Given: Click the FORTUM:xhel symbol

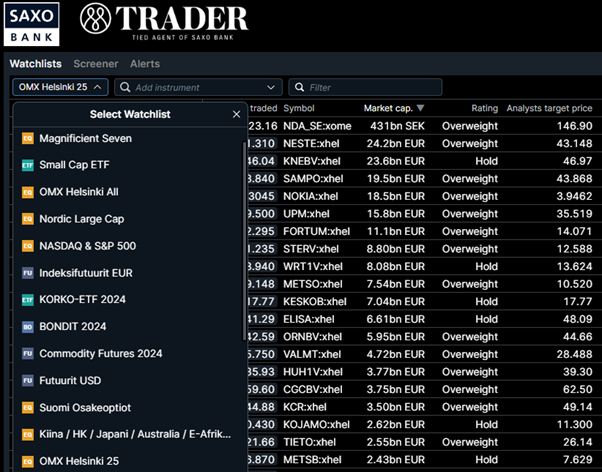Looking at the screenshot, I should [316, 232].
